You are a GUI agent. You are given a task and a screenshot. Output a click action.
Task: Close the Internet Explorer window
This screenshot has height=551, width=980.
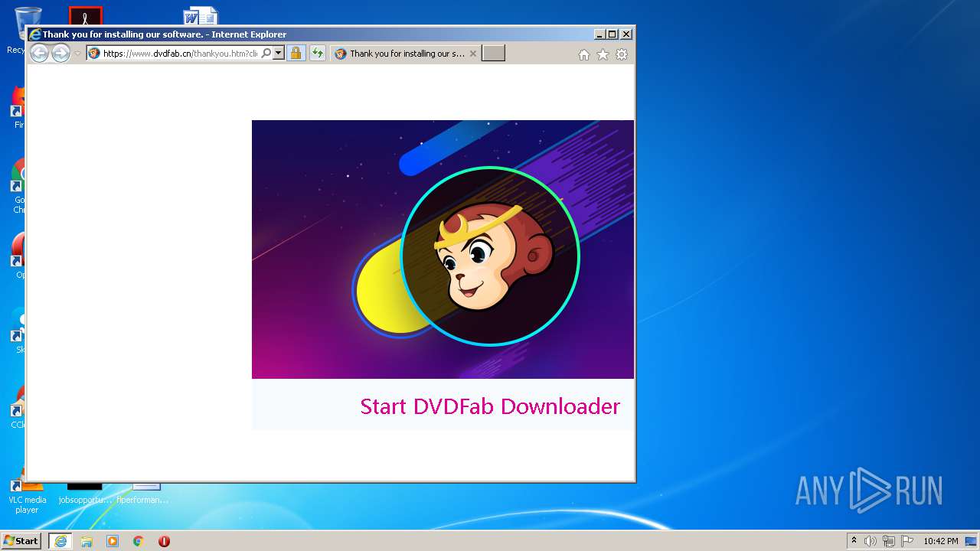tap(626, 34)
